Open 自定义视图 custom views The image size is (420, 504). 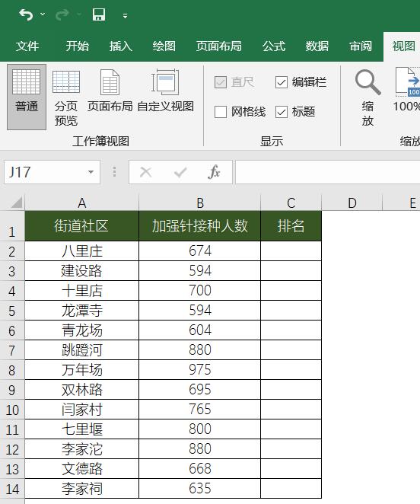(166, 91)
